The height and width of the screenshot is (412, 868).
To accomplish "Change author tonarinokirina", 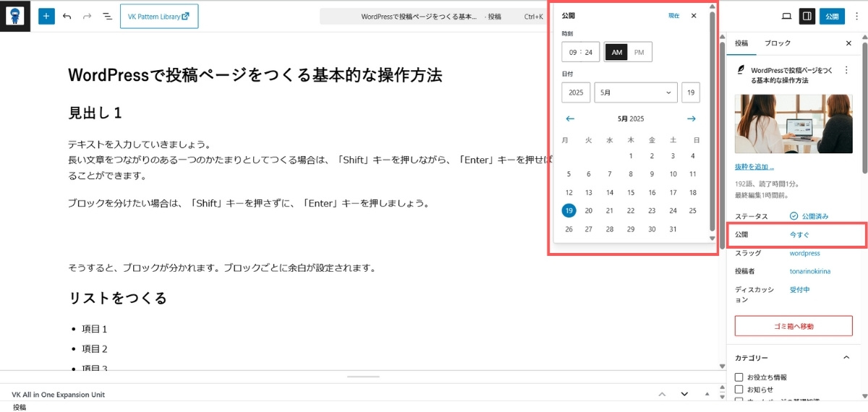I will (810, 272).
